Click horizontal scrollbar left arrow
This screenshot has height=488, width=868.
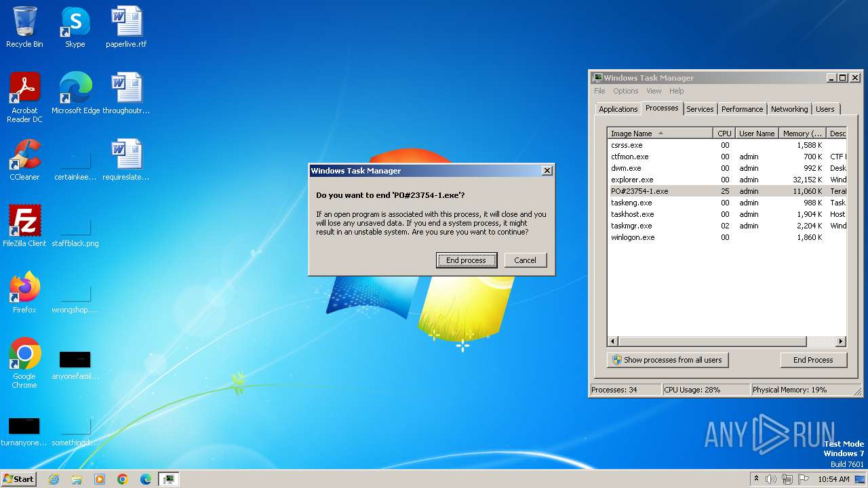613,342
